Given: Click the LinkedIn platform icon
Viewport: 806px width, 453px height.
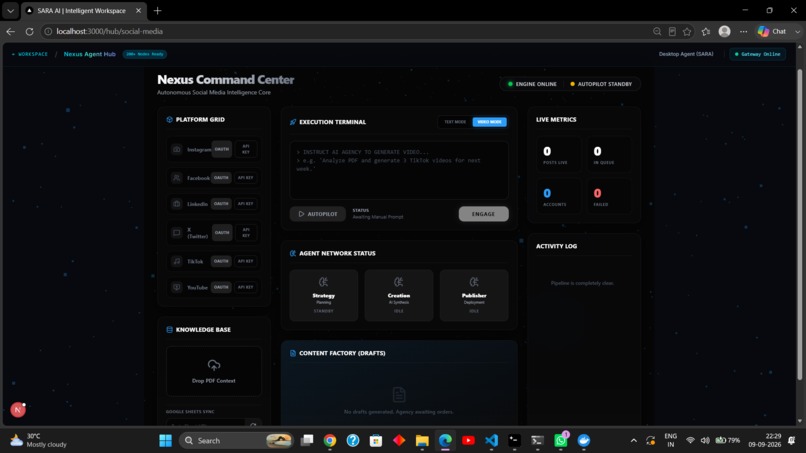Looking at the screenshot, I should pyautogui.click(x=176, y=204).
